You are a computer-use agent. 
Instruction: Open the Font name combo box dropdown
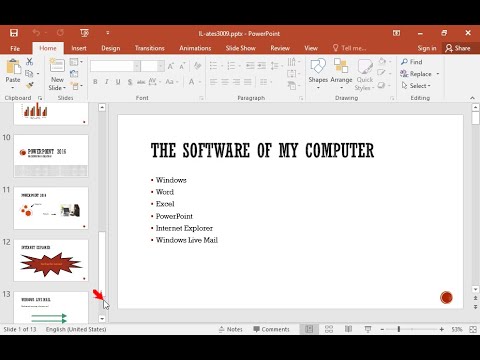coord(137,66)
